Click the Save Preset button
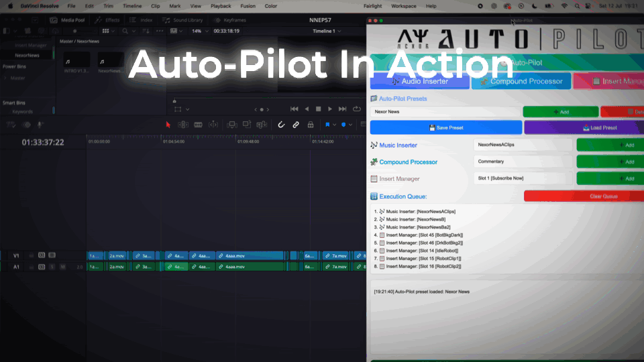Image resolution: width=644 pixels, height=362 pixels. click(446, 127)
